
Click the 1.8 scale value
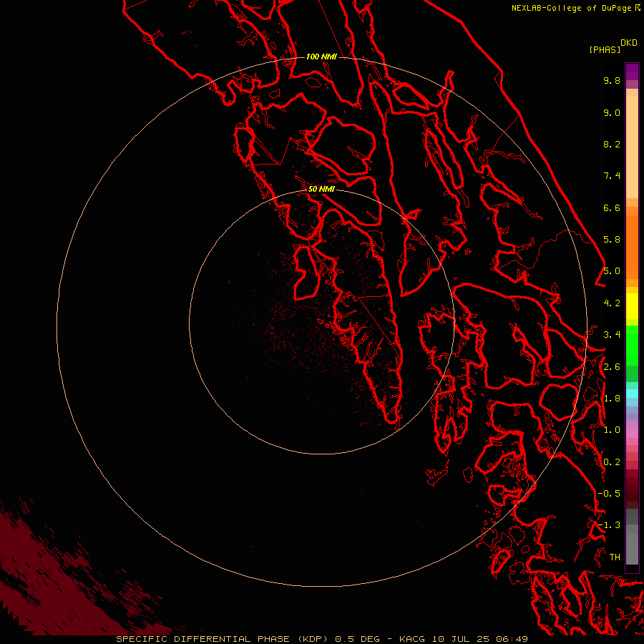point(612,399)
